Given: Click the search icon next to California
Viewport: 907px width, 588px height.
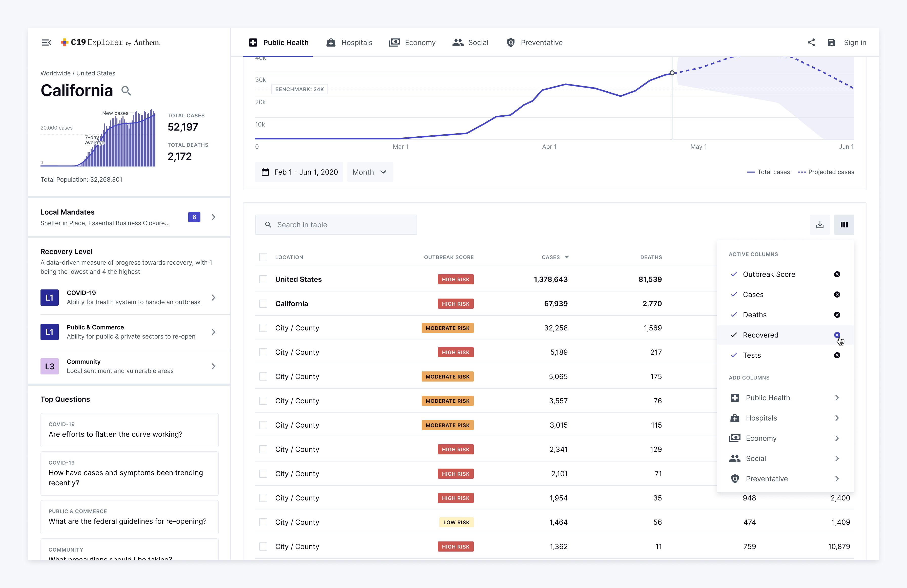Looking at the screenshot, I should coord(126,91).
